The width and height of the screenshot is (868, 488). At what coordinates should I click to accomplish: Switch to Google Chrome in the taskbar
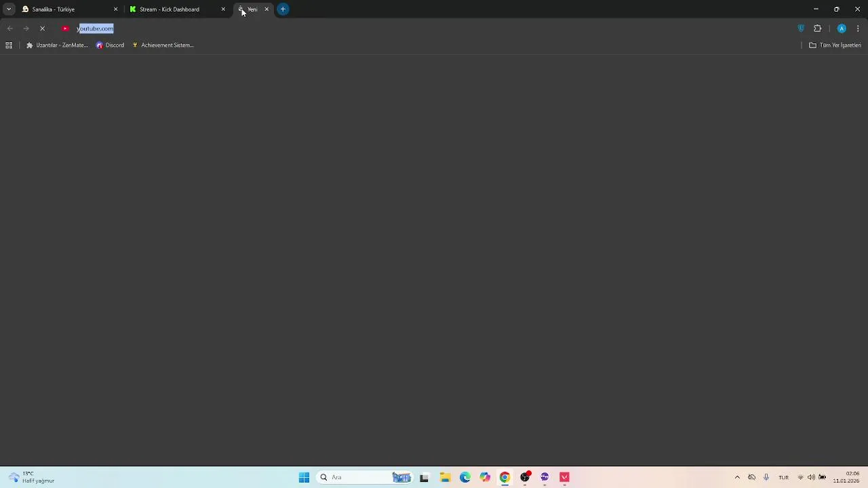(505, 477)
